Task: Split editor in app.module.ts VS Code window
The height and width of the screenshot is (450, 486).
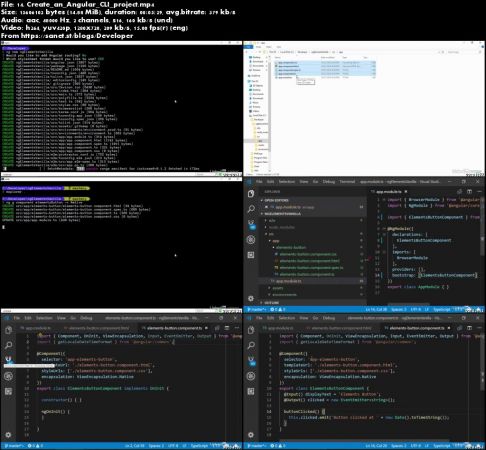Action: [469, 192]
